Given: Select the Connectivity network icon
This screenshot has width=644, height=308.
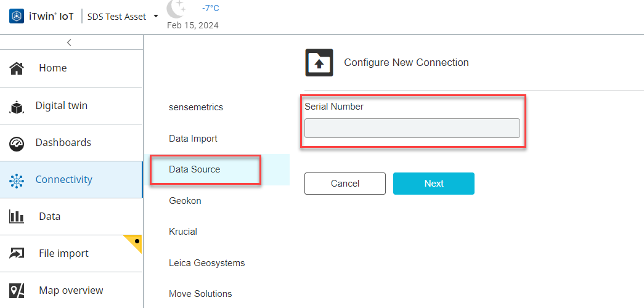Looking at the screenshot, I should [x=17, y=180].
